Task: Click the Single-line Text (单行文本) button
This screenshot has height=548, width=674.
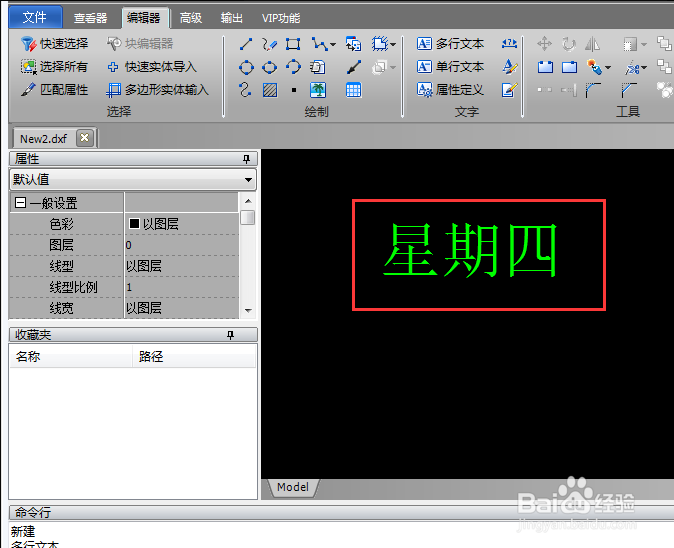Action: 450,67
